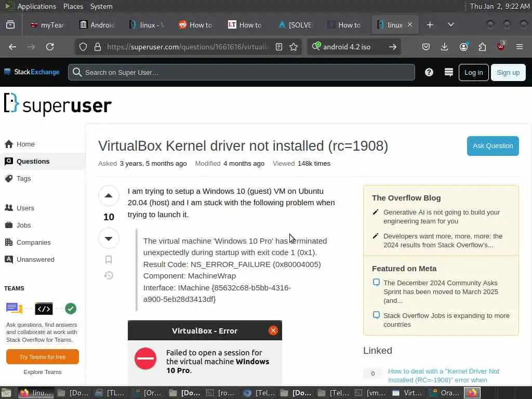Click the Sign up button
The width and height of the screenshot is (532, 399).
point(508,72)
